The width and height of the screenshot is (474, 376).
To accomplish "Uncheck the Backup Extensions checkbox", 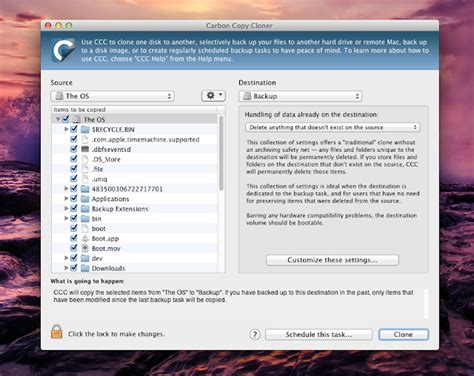I will coord(74,208).
